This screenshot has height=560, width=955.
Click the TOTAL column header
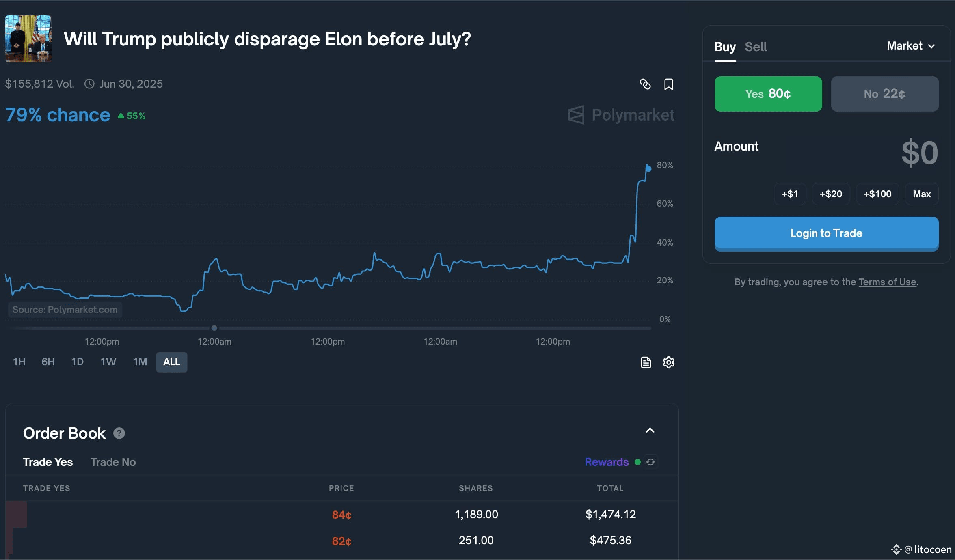(x=610, y=488)
